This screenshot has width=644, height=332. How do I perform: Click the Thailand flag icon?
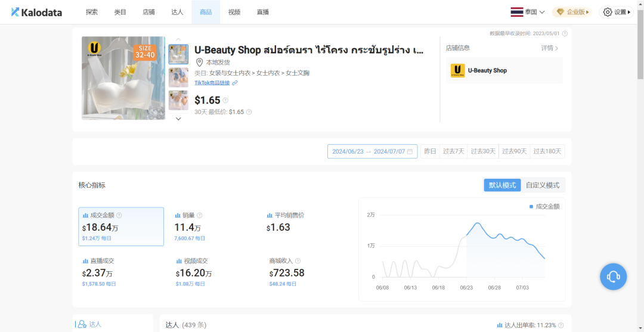tap(516, 13)
